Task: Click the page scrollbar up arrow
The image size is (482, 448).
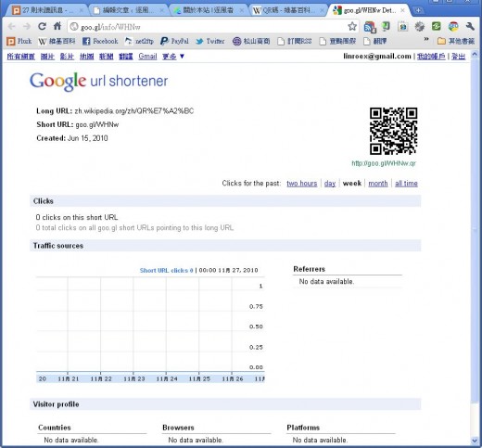Action: (x=475, y=55)
